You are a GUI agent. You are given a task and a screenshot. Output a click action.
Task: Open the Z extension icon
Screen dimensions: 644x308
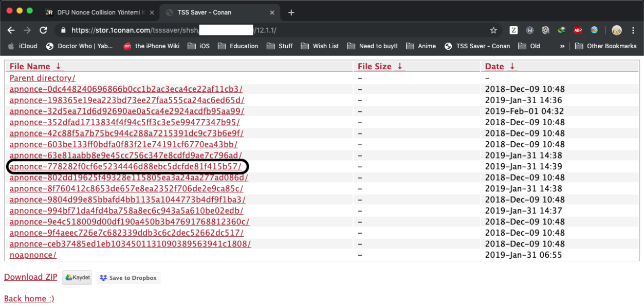[513, 30]
